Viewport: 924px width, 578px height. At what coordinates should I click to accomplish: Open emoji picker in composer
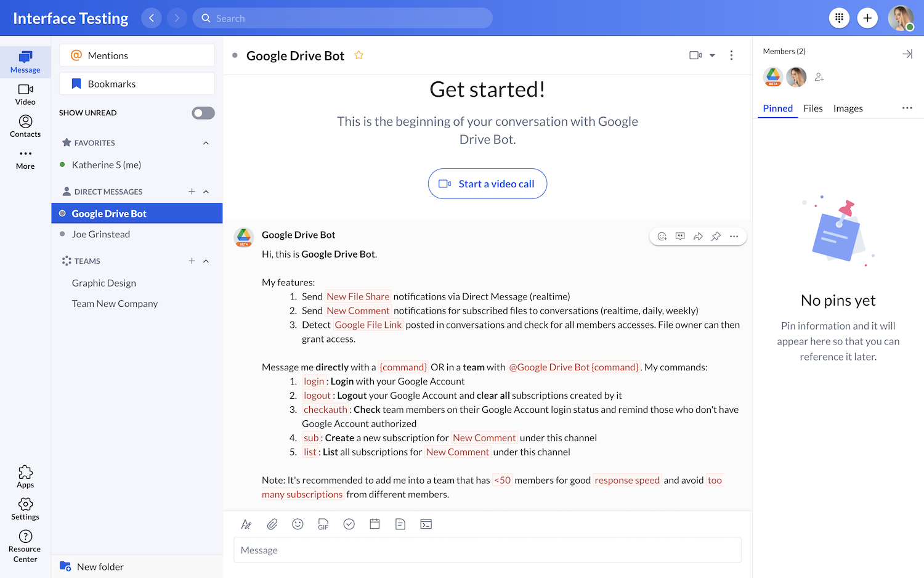click(298, 524)
